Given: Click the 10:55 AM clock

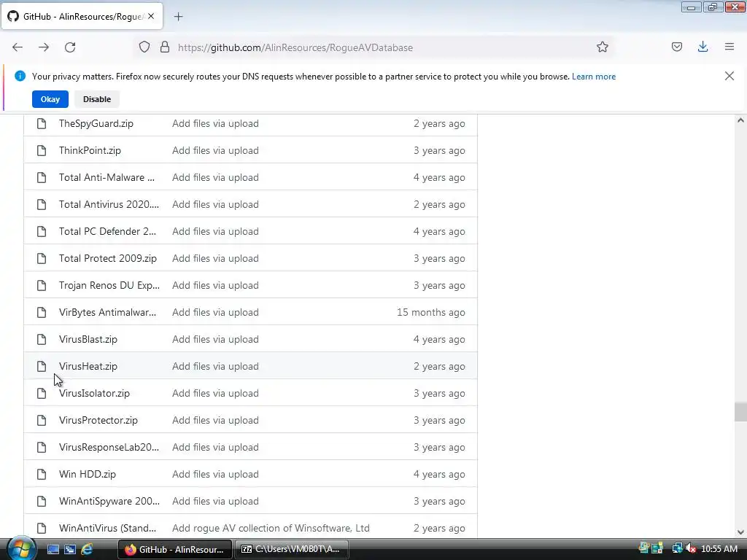Looking at the screenshot, I should coord(719,549).
